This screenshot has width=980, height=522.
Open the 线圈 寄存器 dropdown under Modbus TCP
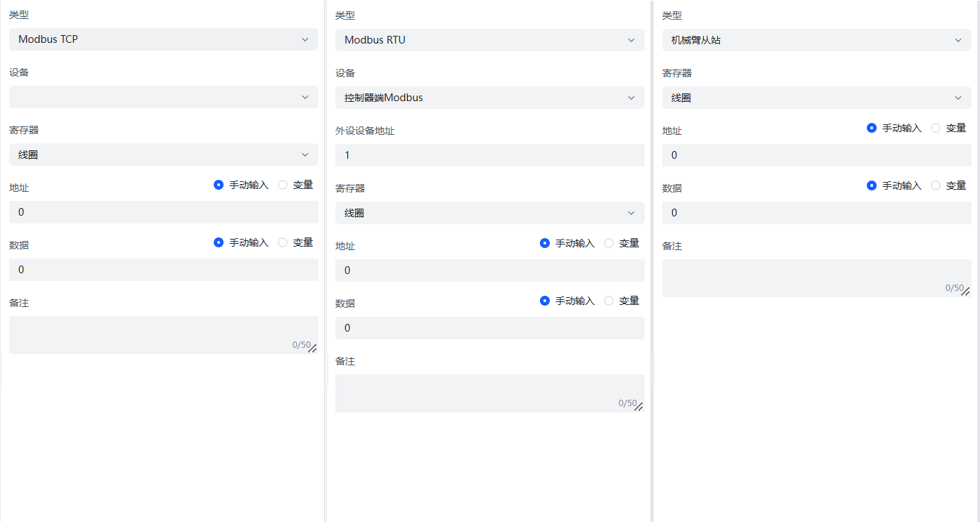(x=163, y=154)
